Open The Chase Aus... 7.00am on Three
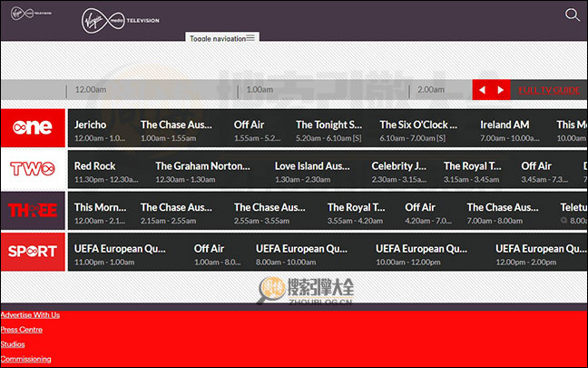The width and height of the screenshot is (588, 368). tap(503, 213)
